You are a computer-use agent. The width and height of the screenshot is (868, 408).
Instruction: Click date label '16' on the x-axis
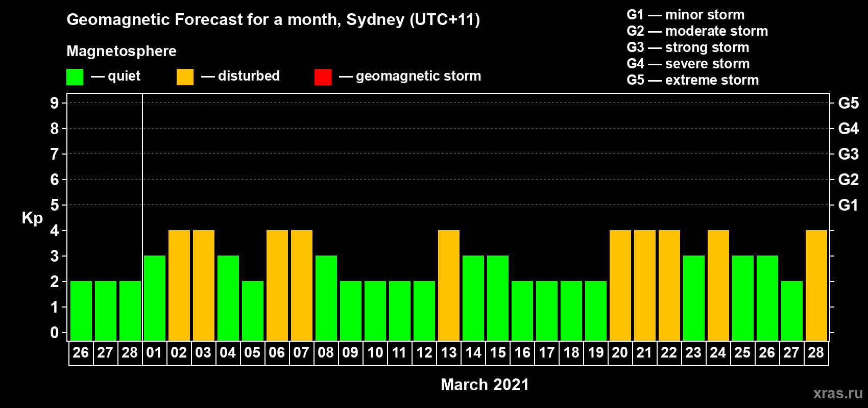coord(522,353)
